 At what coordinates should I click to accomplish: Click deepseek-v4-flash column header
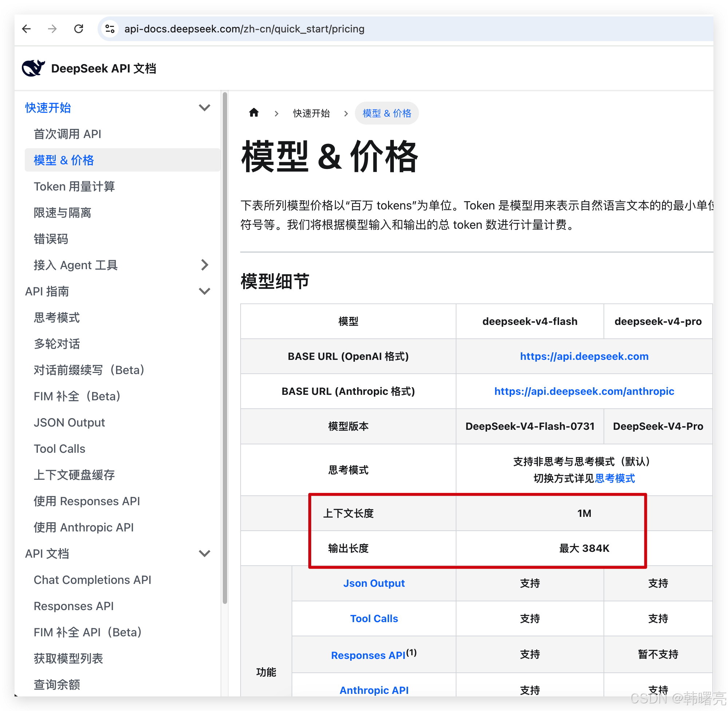pyautogui.click(x=530, y=321)
